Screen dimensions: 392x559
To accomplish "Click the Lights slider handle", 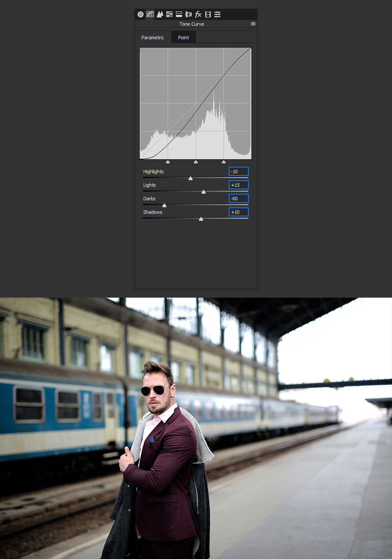I will coord(203,192).
